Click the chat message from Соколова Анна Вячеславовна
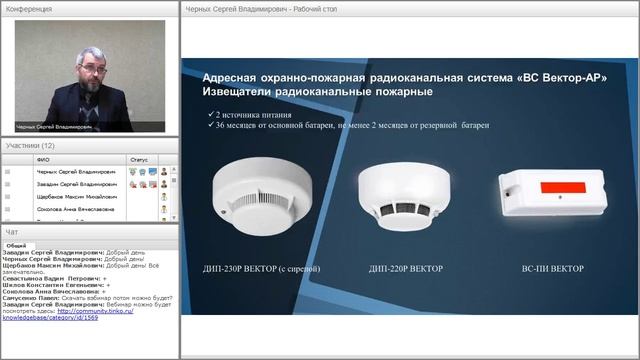 point(54,291)
